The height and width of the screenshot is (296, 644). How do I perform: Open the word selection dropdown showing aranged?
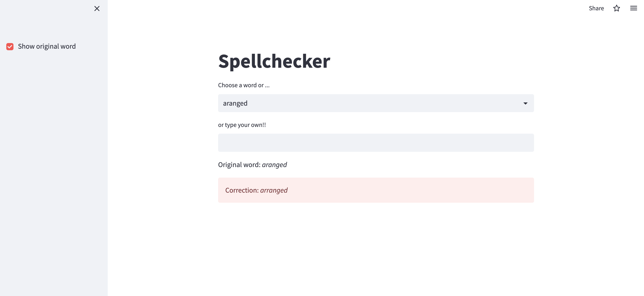pyautogui.click(x=376, y=103)
